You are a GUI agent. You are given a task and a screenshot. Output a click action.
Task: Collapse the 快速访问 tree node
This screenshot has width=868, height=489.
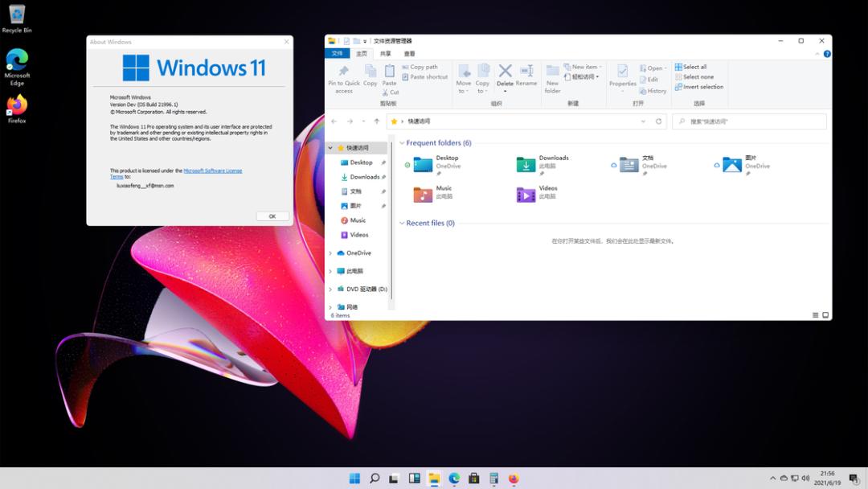point(330,148)
